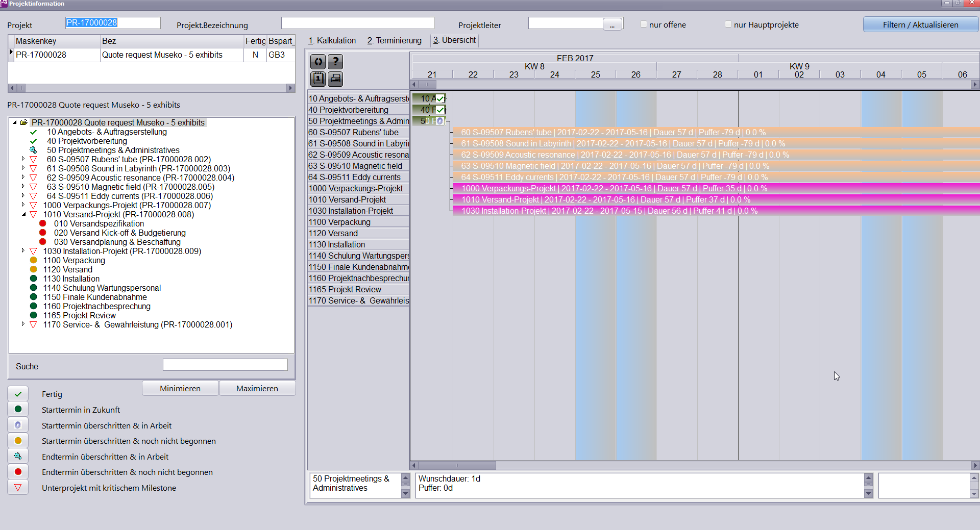This screenshot has height=530, width=980.
Task: Click the green checkmark Fertig legend button
Action: [18, 394]
